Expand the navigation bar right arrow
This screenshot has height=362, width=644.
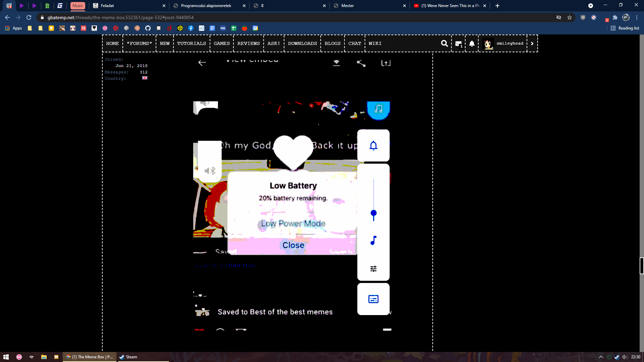click(532, 43)
